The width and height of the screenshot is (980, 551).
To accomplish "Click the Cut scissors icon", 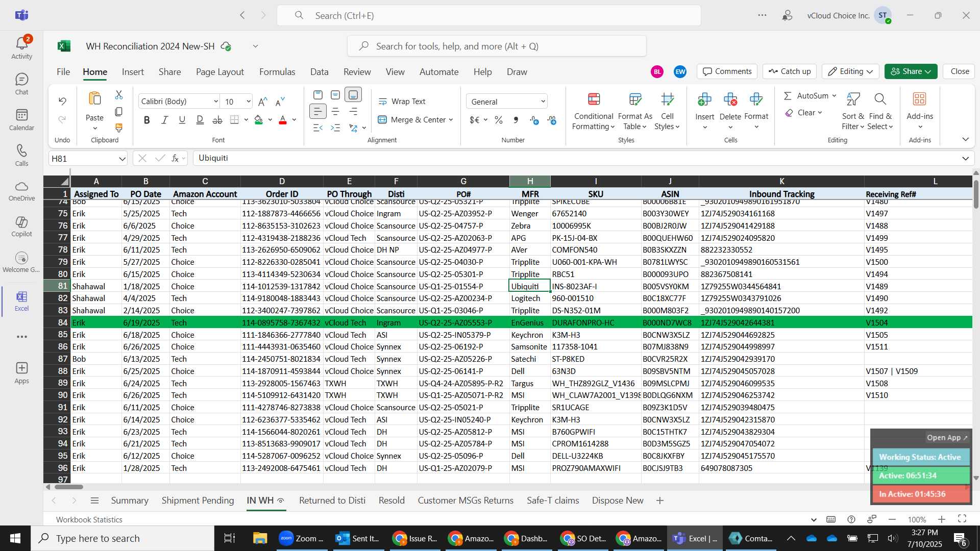I will [119, 95].
